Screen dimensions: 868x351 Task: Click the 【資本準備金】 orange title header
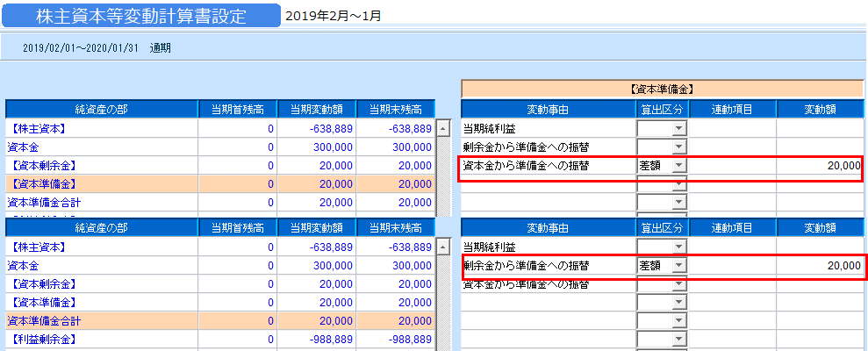[662, 89]
